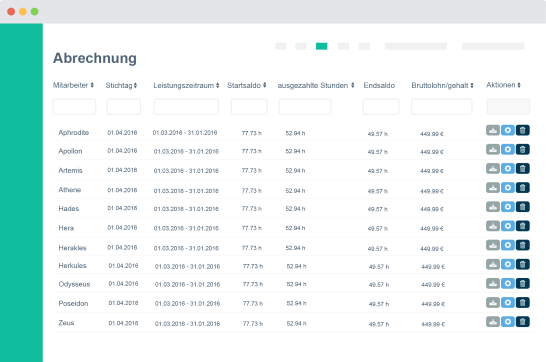
Task: Download Hera's payroll statement
Action: (x=493, y=226)
